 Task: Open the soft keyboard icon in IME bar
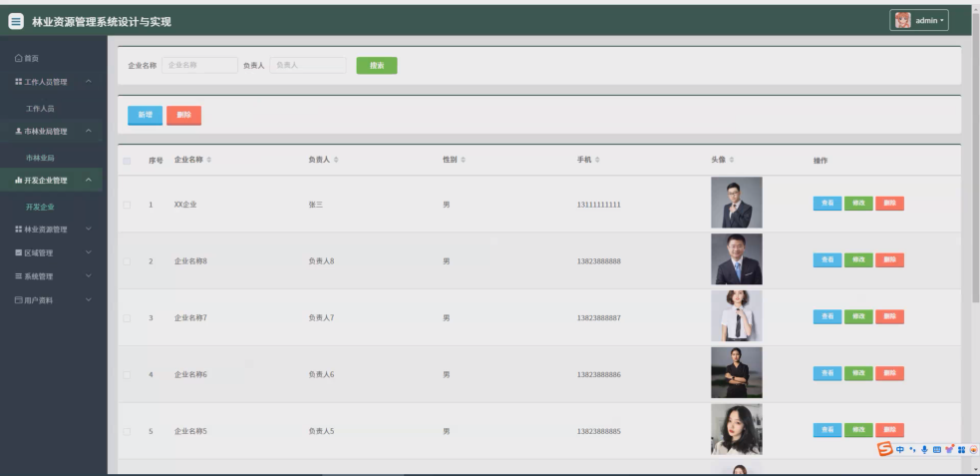pos(937,450)
